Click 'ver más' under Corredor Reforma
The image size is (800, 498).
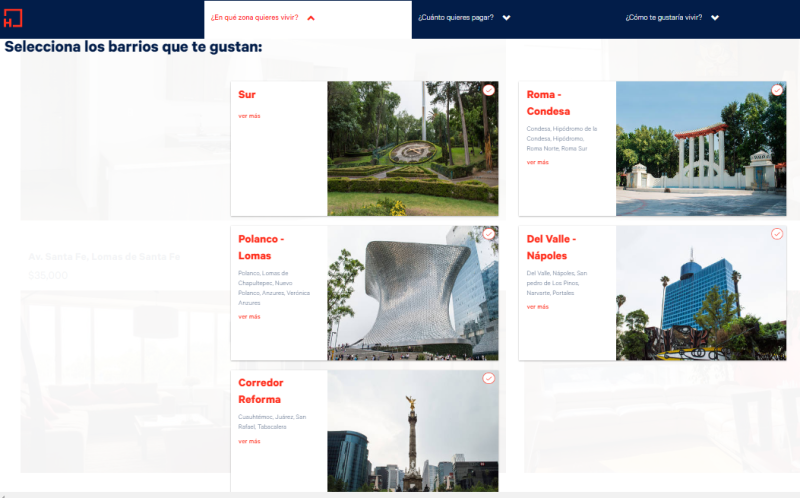pyautogui.click(x=249, y=441)
